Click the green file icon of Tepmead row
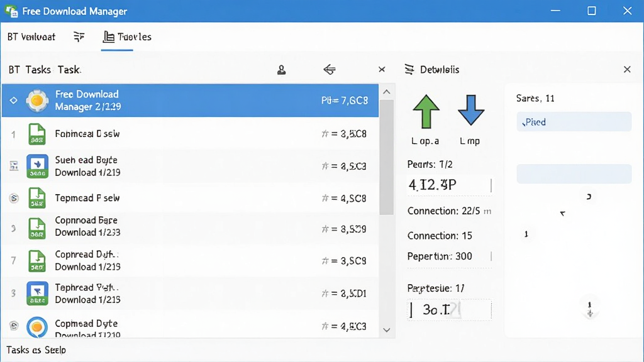The height and width of the screenshot is (362, 644). click(x=37, y=198)
